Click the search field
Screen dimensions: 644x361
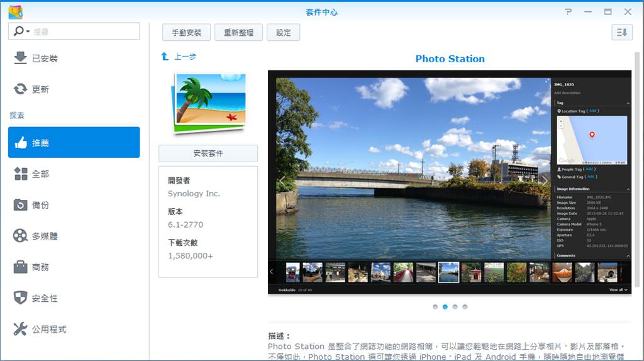pos(74,31)
